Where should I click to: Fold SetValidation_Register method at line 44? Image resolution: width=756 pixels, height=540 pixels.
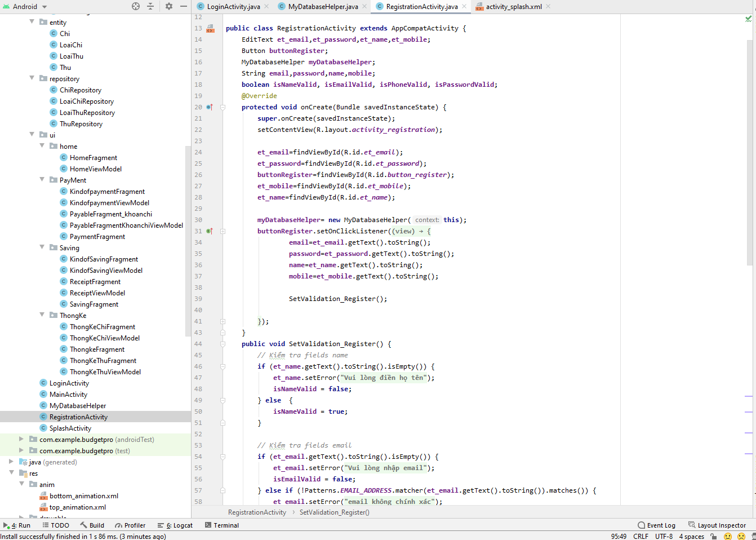pos(223,344)
